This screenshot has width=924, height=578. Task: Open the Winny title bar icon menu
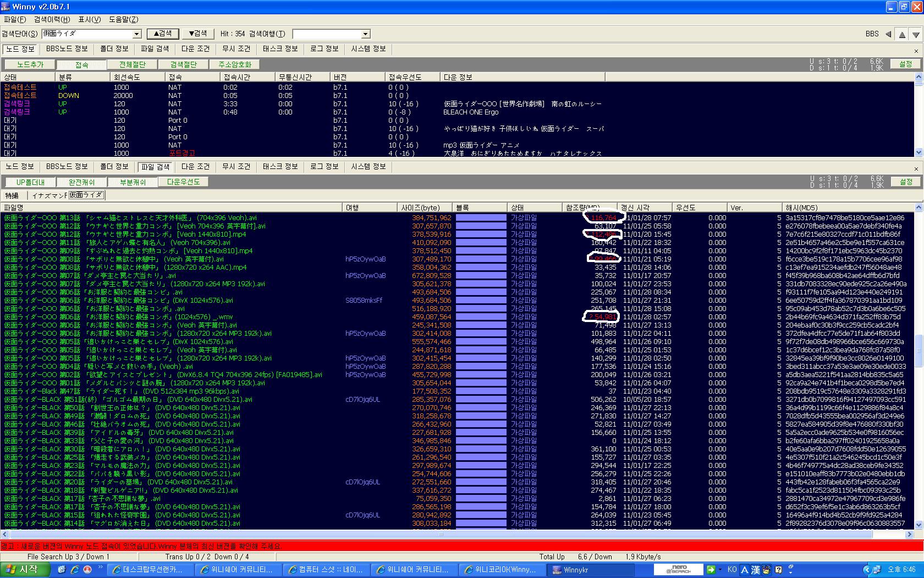coord(5,7)
